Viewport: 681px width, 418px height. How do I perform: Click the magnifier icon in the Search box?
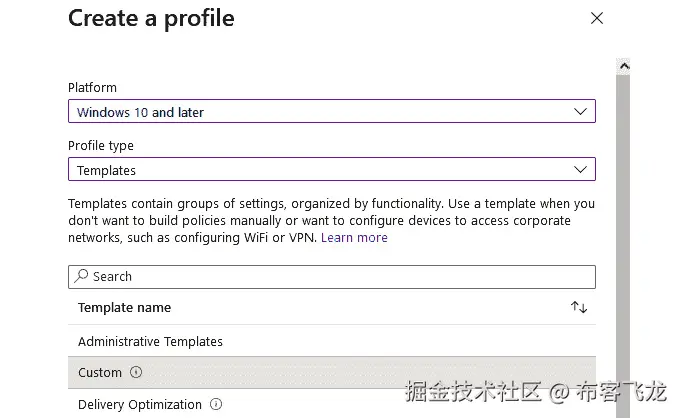pos(82,276)
